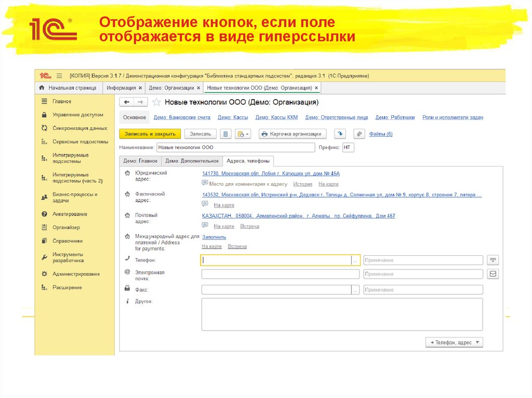The height and width of the screenshot is (398, 532).
Task: Click the blue curved arrow toolbar button
Action: pos(340,134)
